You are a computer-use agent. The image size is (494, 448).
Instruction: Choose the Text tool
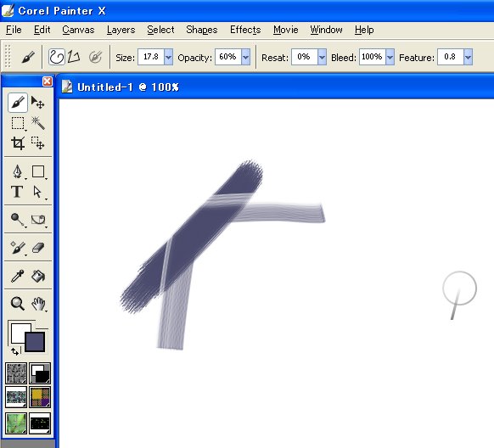tap(17, 192)
